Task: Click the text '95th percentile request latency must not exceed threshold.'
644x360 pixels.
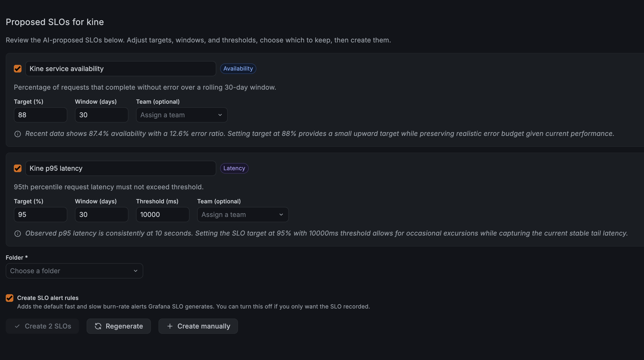Action: pos(109,187)
